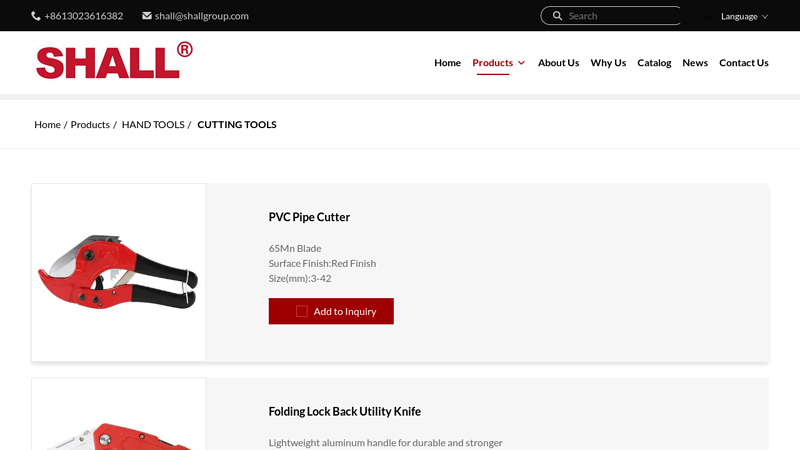Viewport: 800px width, 450px height.
Task: Click the SHALL logo
Action: pyautogui.click(x=114, y=61)
